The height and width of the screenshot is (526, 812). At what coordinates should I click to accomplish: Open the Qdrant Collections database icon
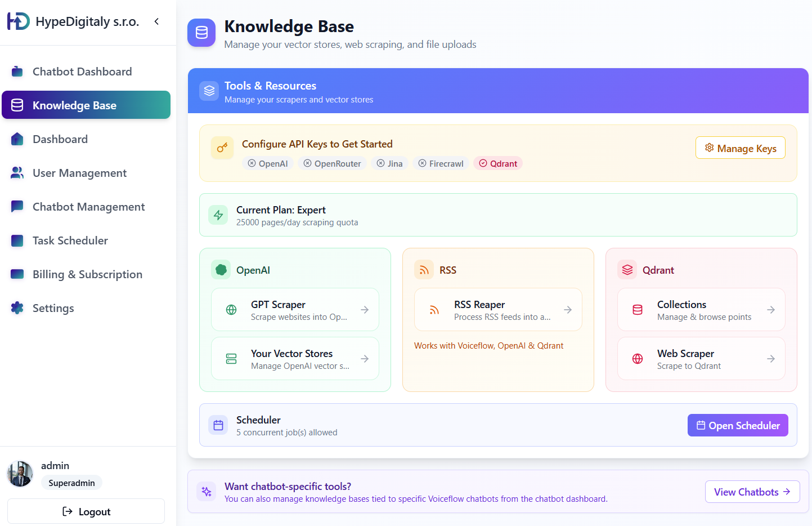coord(637,309)
